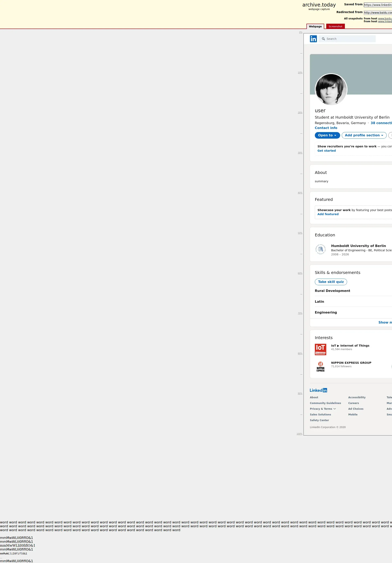This screenshot has height=563, width=392.
Task: Click the 'Get started' open to work link
Action: [326, 151]
